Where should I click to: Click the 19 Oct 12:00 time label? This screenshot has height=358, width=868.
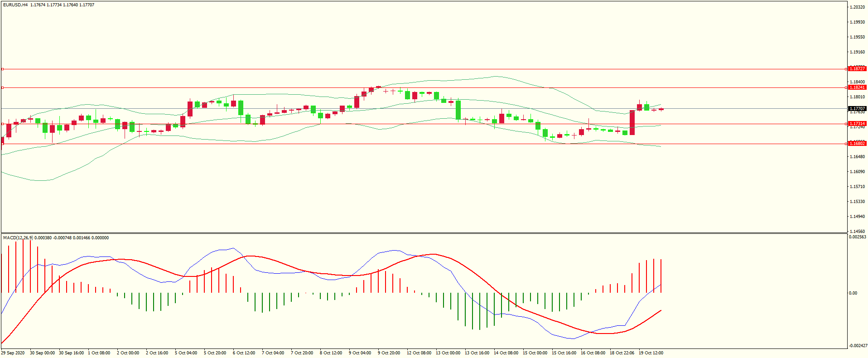point(651,353)
